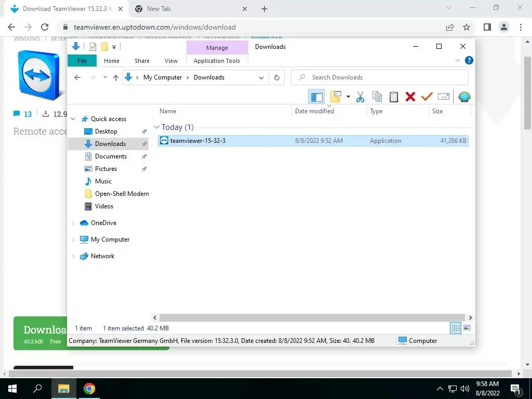Click the view settings folder icon
The image size is (532, 399).
point(336,97)
